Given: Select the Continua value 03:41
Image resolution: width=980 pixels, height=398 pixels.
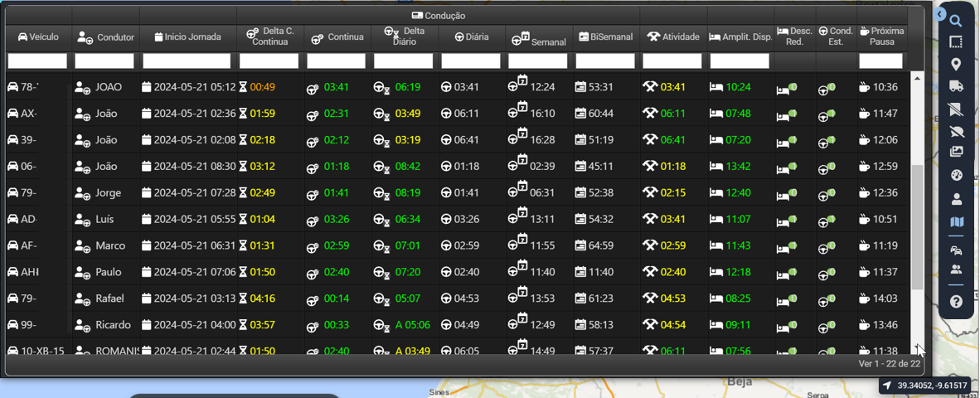Looking at the screenshot, I should click(337, 87).
